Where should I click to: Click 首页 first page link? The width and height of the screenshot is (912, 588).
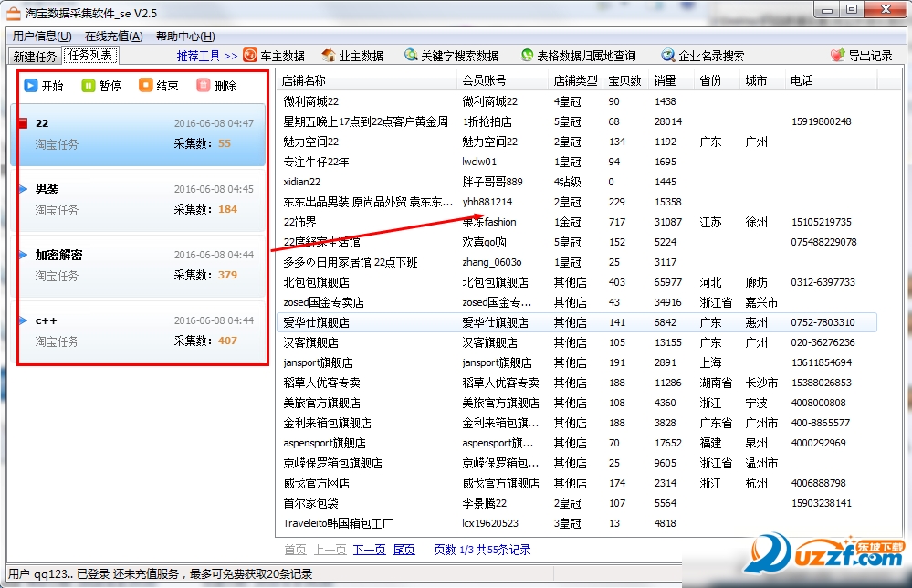point(295,550)
